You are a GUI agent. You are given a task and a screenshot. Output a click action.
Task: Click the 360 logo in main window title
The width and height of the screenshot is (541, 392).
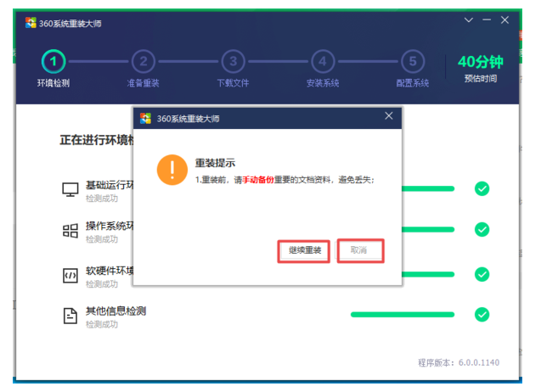point(31,22)
